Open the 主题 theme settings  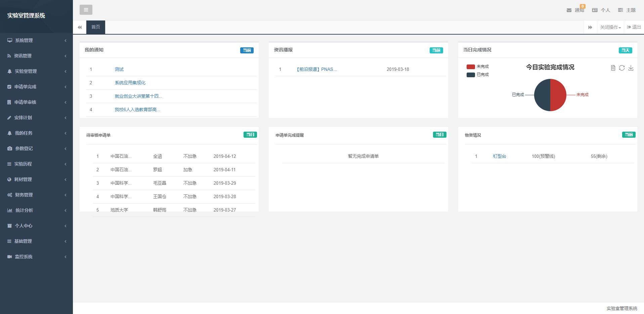point(627,10)
